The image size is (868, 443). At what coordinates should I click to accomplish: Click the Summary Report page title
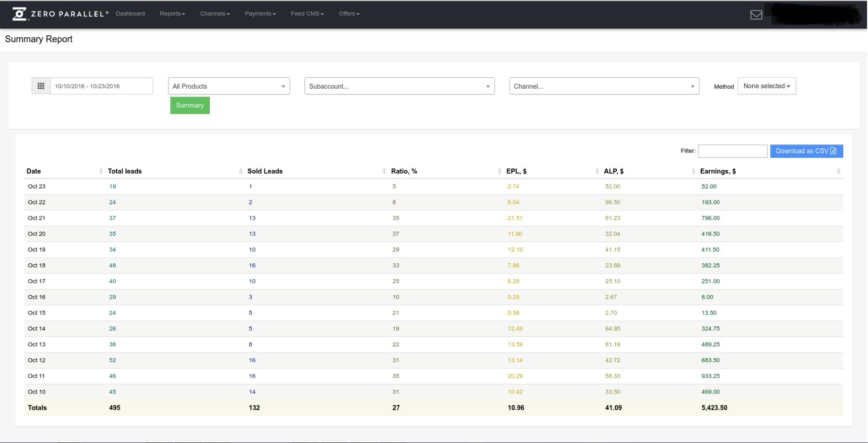[39, 39]
